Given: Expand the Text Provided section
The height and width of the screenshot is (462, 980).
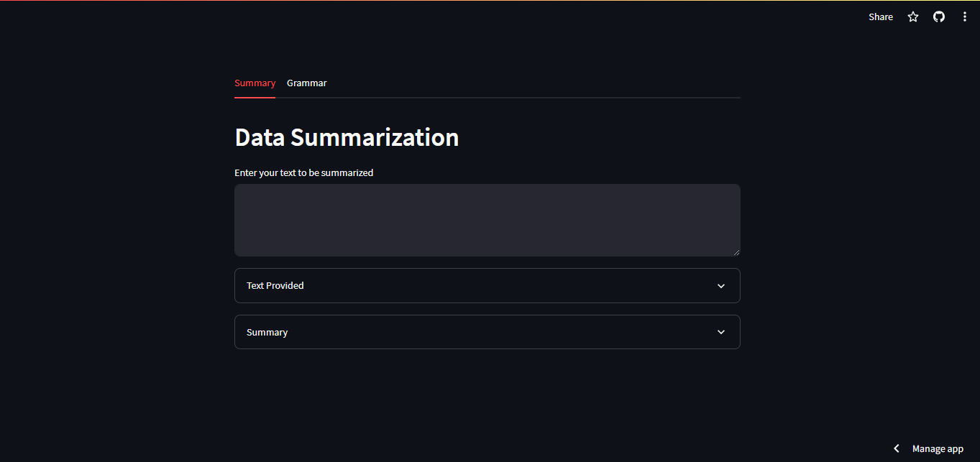Looking at the screenshot, I should click(x=275, y=285).
